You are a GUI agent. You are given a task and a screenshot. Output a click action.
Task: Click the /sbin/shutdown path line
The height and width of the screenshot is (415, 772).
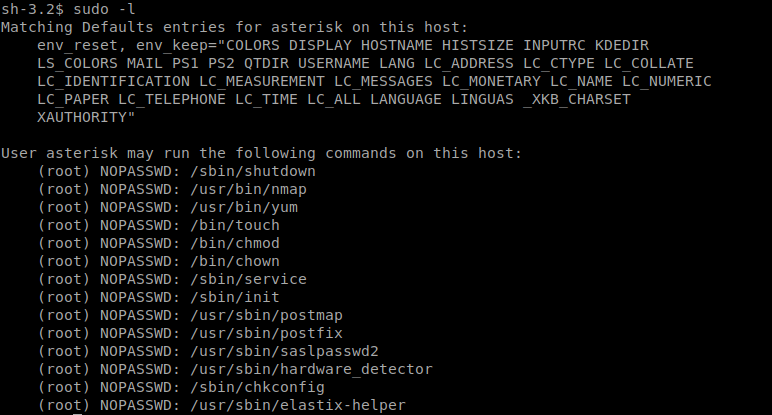(x=176, y=171)
